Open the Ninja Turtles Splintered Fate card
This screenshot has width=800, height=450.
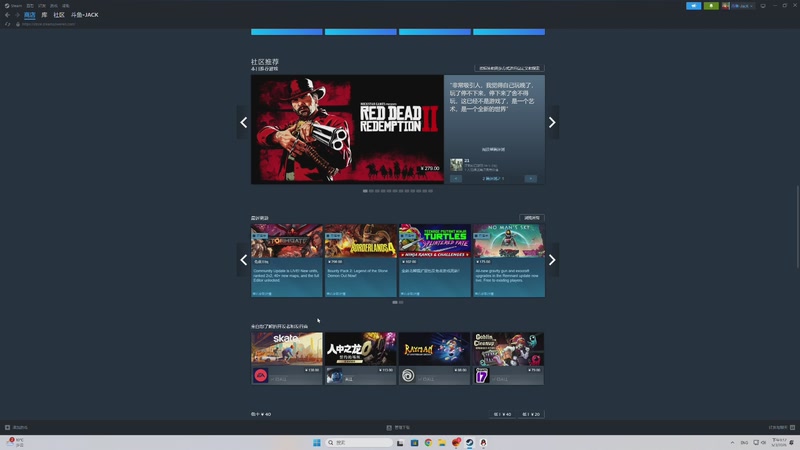coord(435,260)
